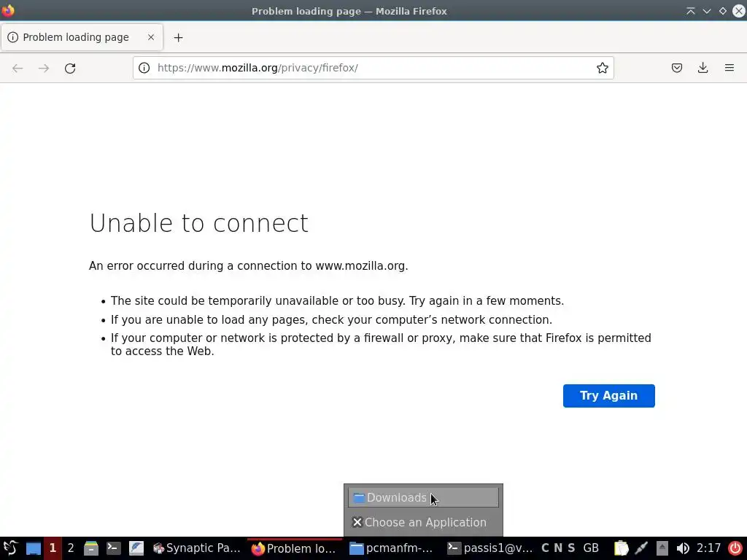Launch file manager from quick launch
The height and width of the screenshot is (560, 747).
(x=91, y=548)
